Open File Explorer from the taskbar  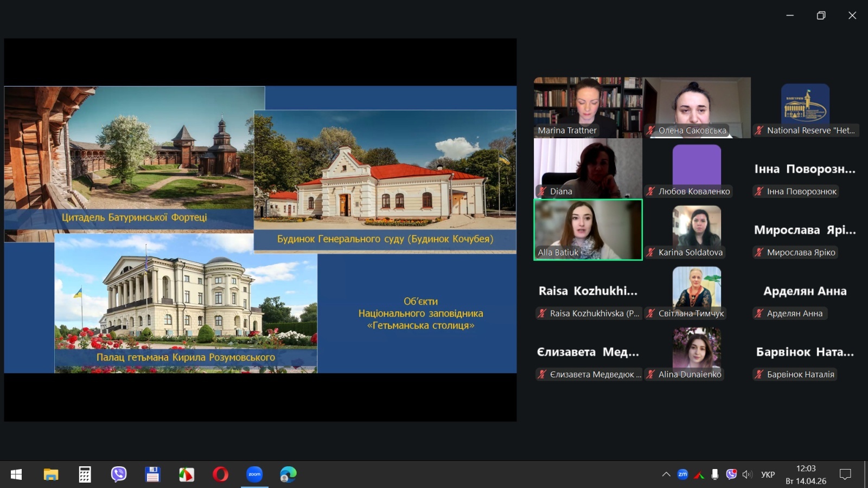(51, 474)
